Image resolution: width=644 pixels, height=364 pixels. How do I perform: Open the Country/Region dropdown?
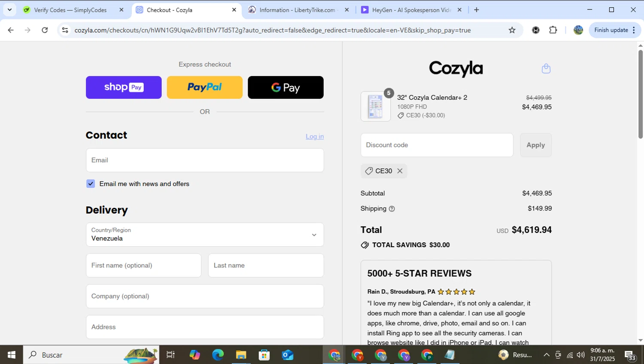tap(205, 235)
